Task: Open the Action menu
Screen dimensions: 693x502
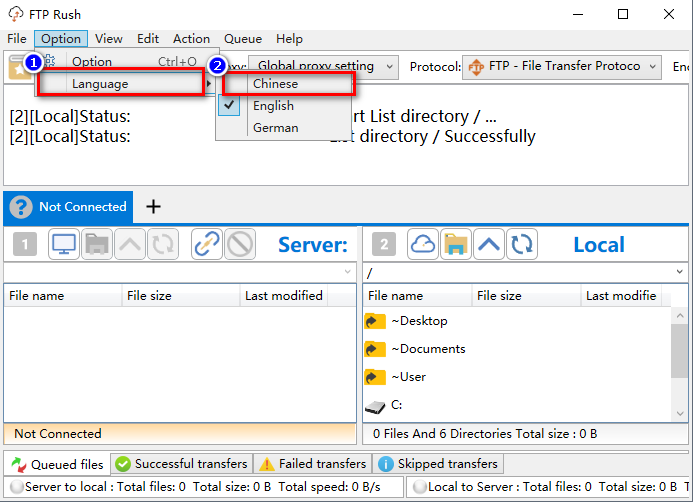Action: pos(191,39)
